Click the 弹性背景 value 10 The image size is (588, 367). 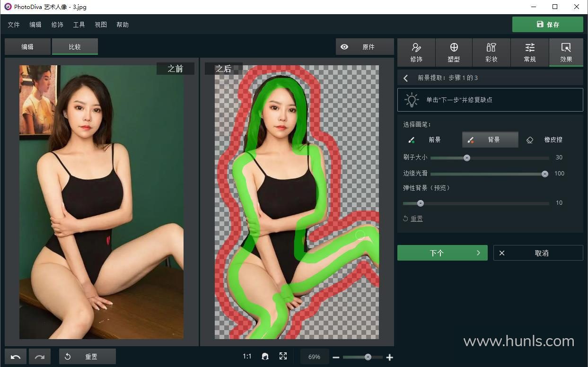tap(559, 203)
